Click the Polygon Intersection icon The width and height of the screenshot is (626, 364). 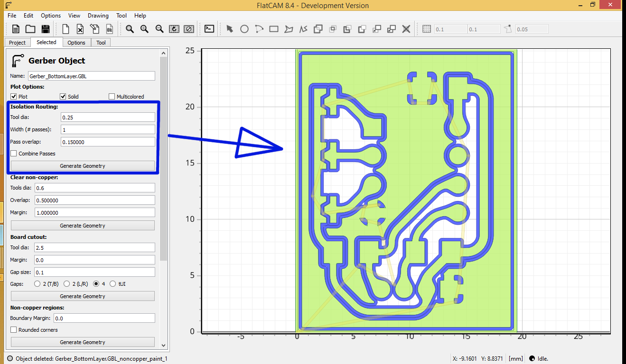click(333, 29)
